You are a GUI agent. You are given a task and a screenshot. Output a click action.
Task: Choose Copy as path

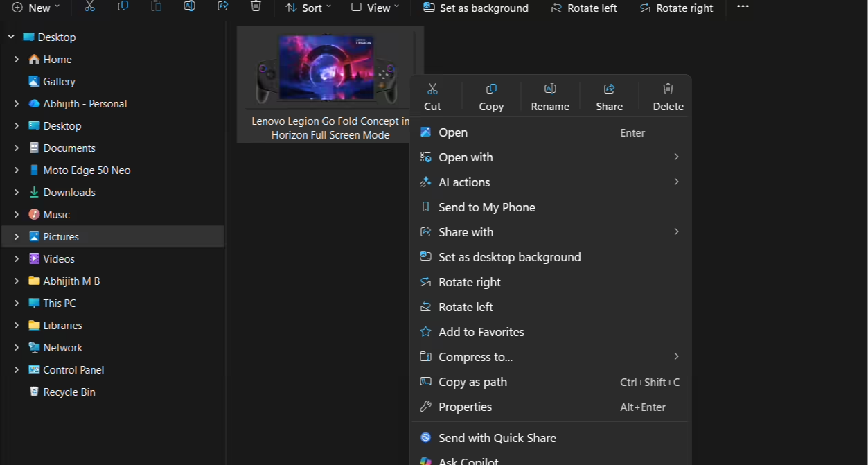[550, 382]
